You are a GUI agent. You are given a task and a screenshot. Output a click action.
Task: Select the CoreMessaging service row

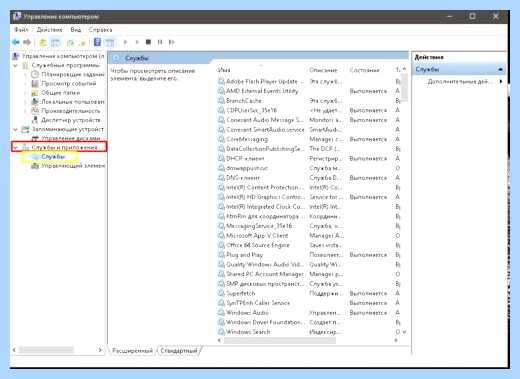point(309,139)
